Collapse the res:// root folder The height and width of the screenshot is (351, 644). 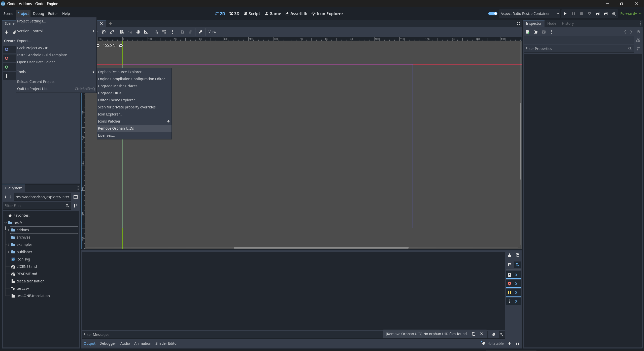(x=6, y=223)
